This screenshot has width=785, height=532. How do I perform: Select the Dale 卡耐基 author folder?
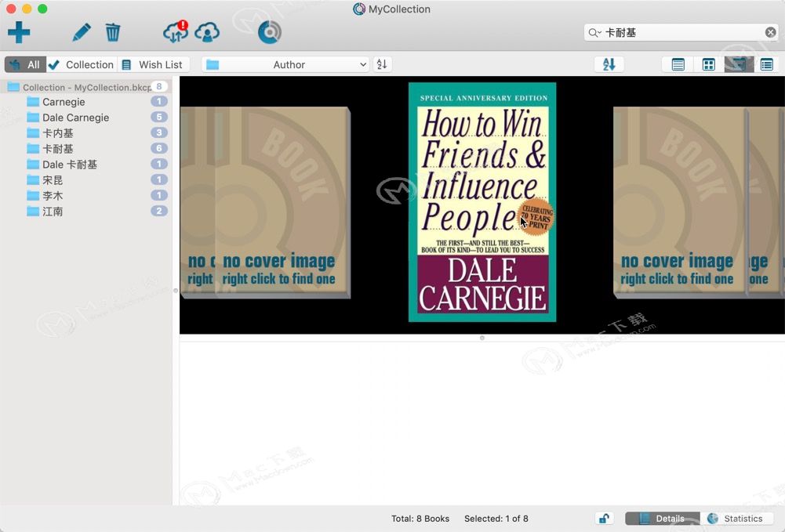pos(86,165)
